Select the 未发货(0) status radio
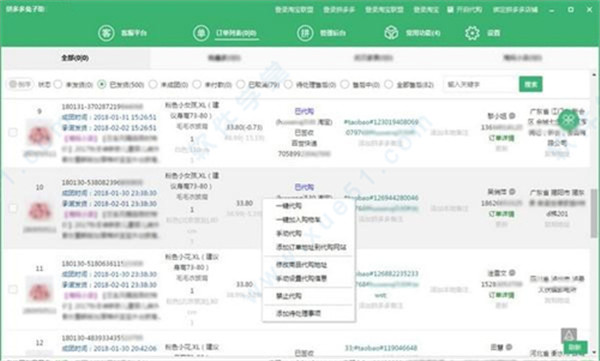The height and width of the screenshot is (361, 600). point(58,84)
